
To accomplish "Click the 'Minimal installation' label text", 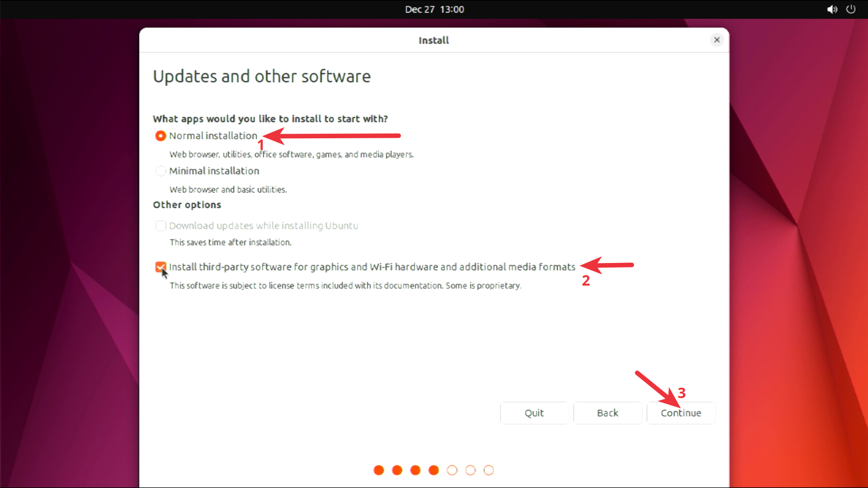I will pyautogui.click(x=214, y=171).
